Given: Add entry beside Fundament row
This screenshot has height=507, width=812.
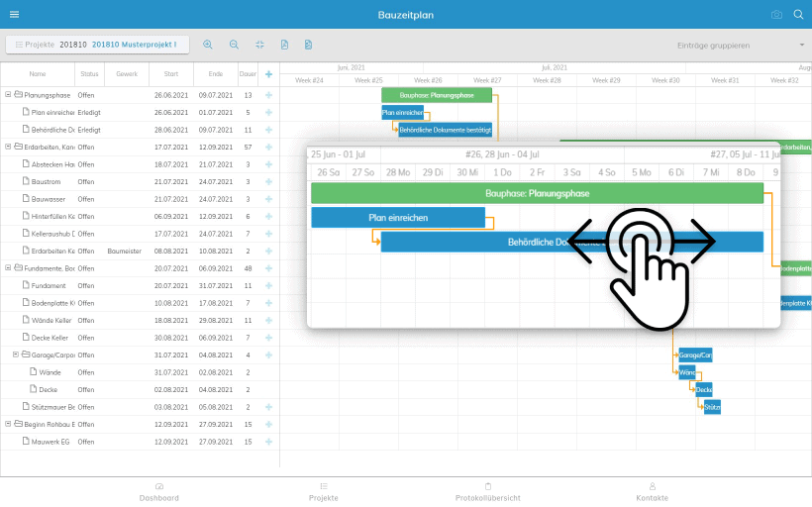Looking at the screenshot, I should [x=268, y=286].
